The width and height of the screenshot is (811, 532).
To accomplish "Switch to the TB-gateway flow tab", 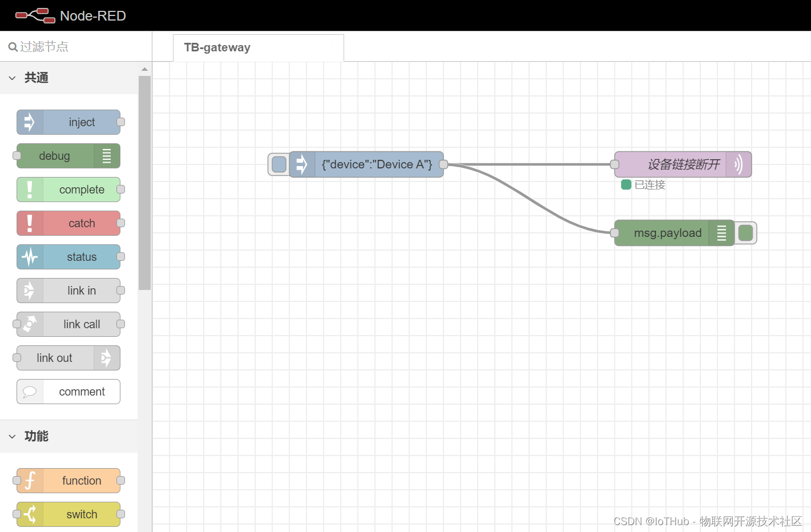I will [x=217, y=47].
